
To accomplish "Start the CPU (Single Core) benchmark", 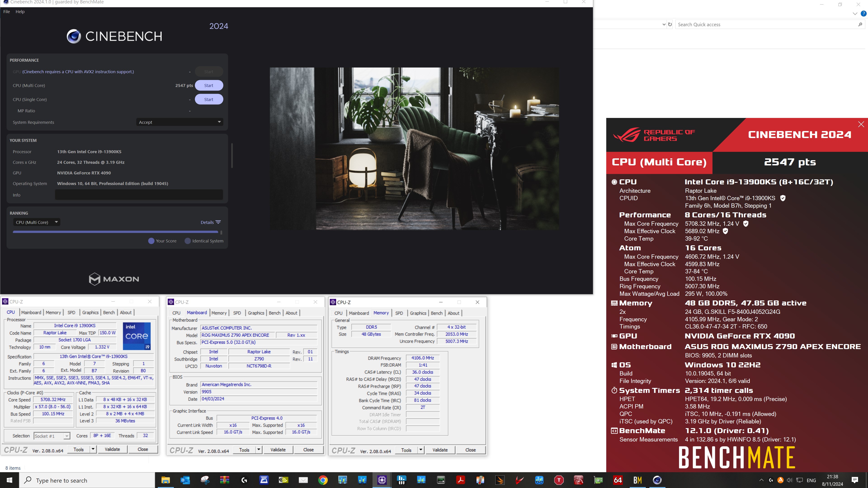I will click(209, 99).
